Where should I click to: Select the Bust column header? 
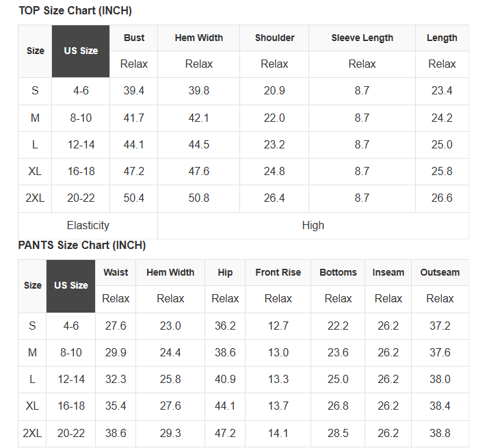[134, 38]
